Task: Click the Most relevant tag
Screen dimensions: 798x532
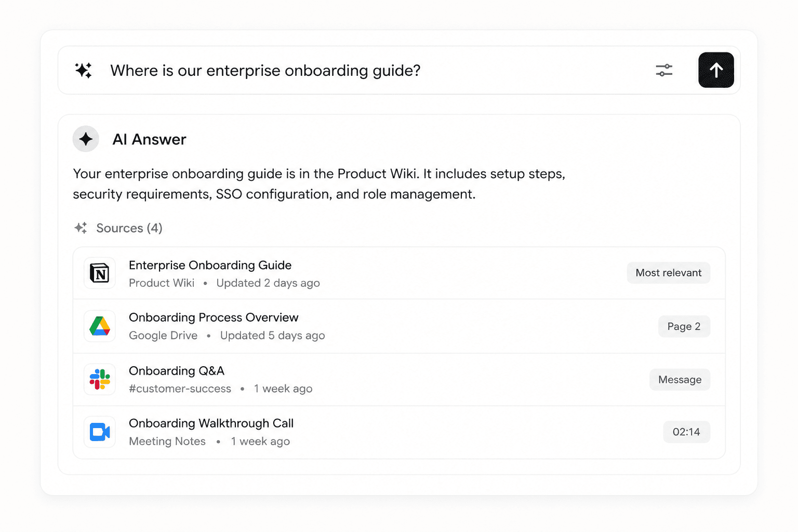Action: click(x=669, y=273)
